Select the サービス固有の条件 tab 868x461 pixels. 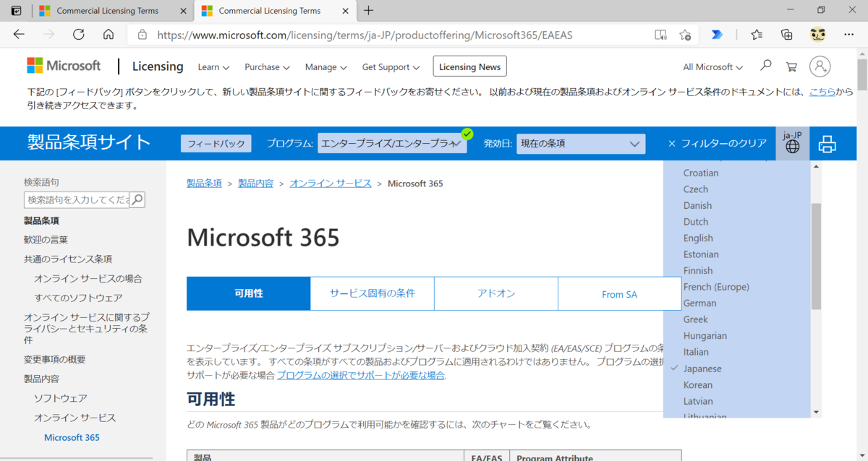tap(373, 294)
